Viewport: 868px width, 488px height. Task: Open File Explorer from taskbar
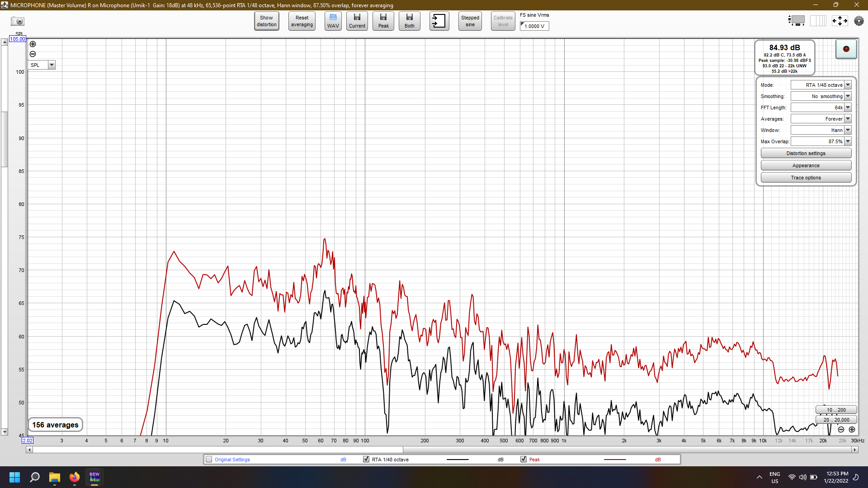click(x=55, y=477)
